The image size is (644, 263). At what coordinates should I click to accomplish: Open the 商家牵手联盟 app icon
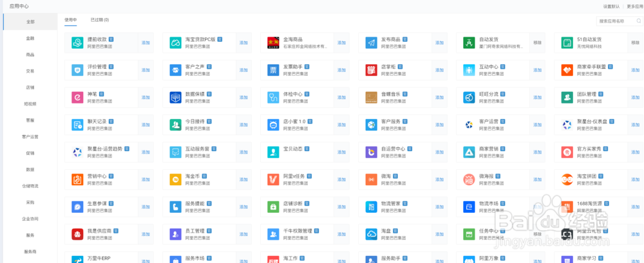(567, 70)
